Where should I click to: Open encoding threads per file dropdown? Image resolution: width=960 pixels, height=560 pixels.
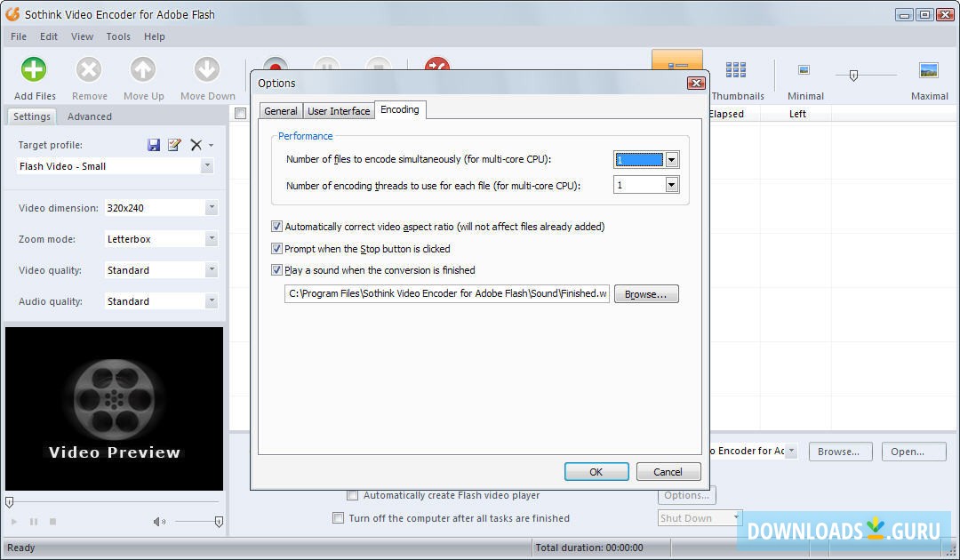[x=672, y=185]
